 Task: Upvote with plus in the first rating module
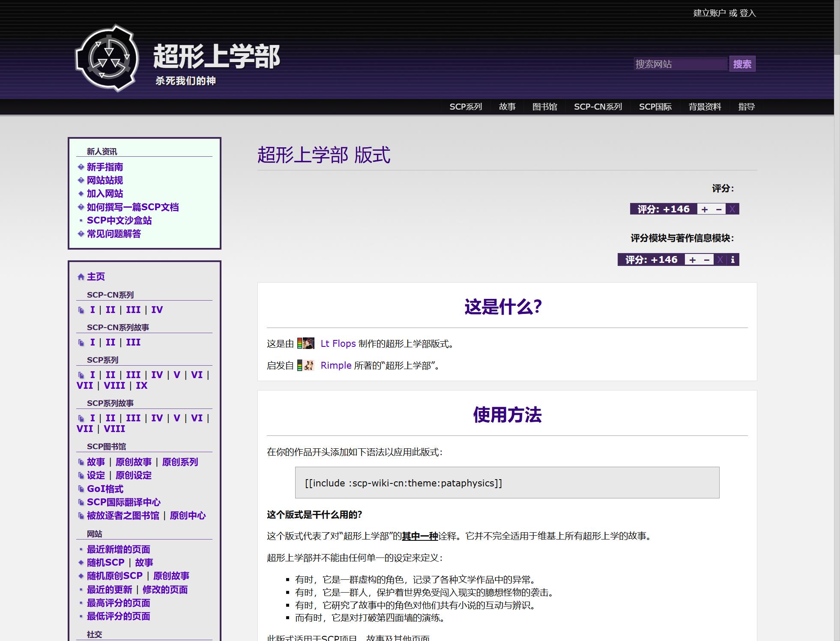(x=704, y=209)
